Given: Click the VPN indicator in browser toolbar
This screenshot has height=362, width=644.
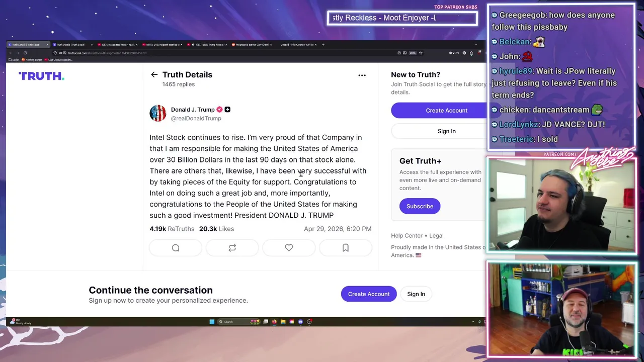Looking at the screenshot, I should [x=454, y=53].
